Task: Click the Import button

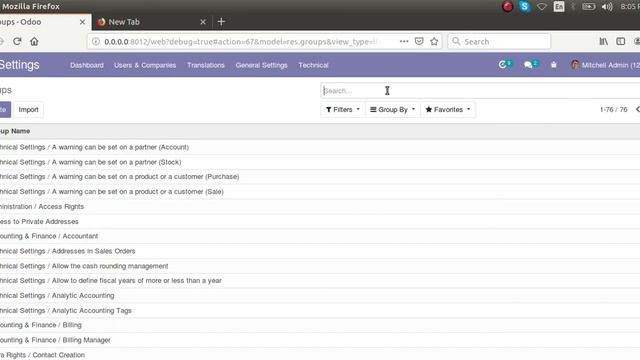Action: 28,109
